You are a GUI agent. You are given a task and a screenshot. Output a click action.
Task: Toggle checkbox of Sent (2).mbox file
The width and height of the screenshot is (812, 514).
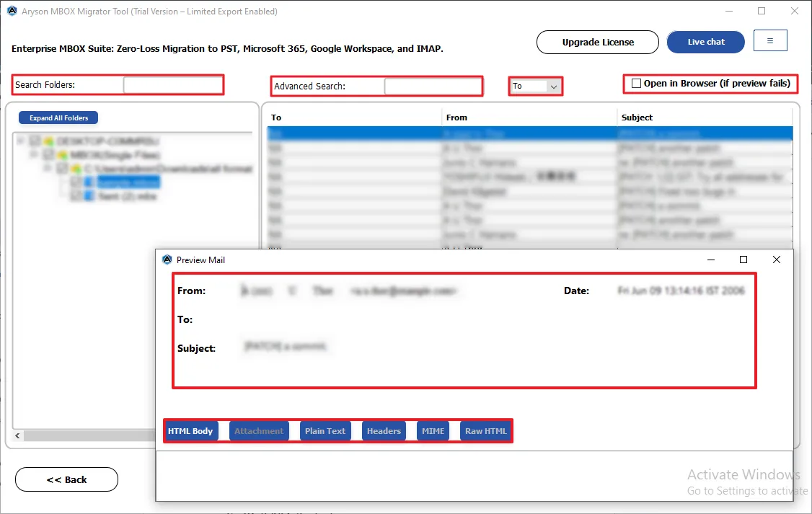click(76, 195)
